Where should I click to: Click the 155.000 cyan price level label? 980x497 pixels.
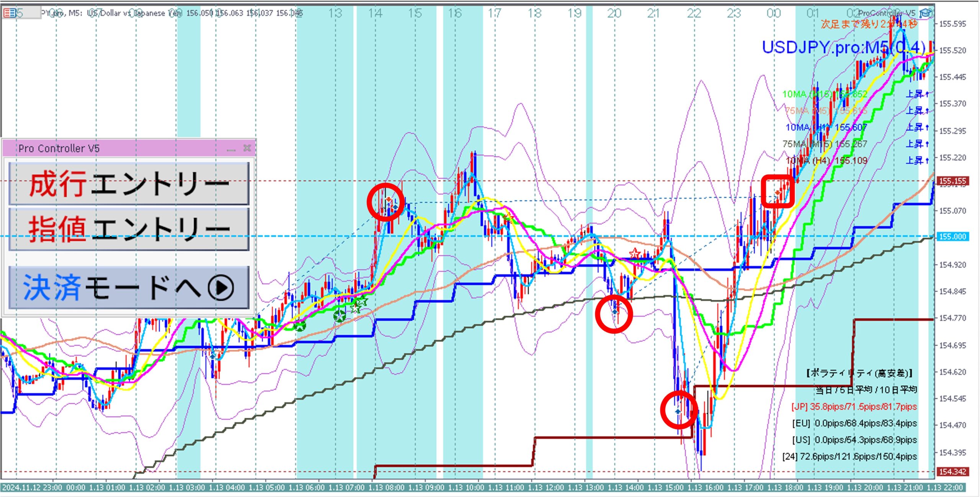pos(952,236)
